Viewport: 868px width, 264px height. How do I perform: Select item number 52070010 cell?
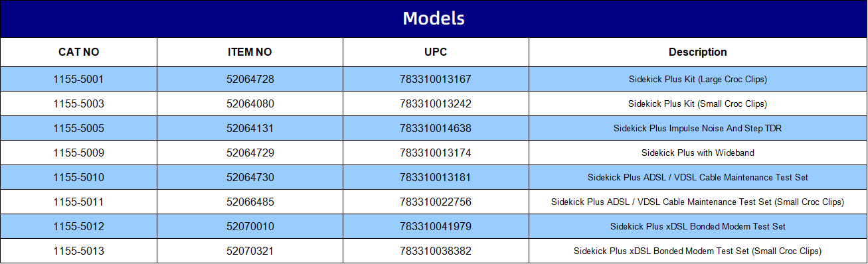(x=250, y=226)
